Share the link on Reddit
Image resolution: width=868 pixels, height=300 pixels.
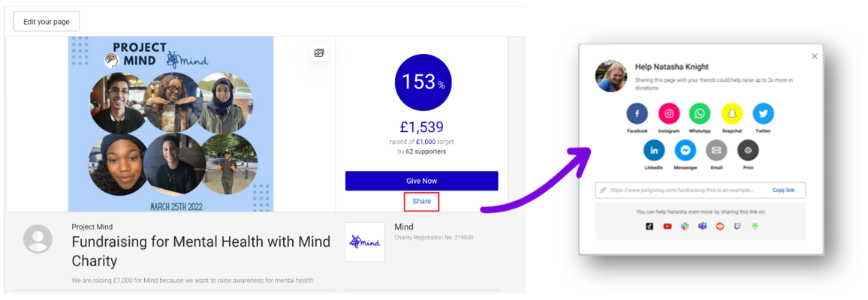720,226
